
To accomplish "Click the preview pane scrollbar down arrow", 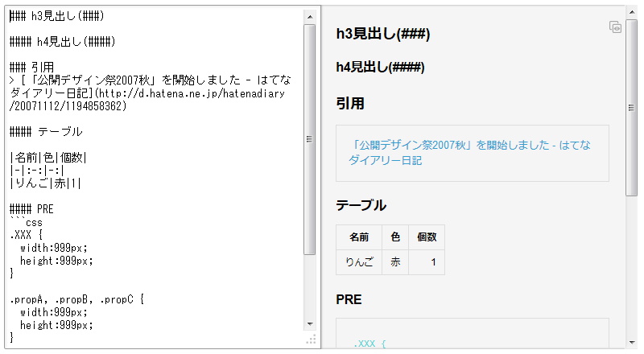I will (x=632, y=342).
